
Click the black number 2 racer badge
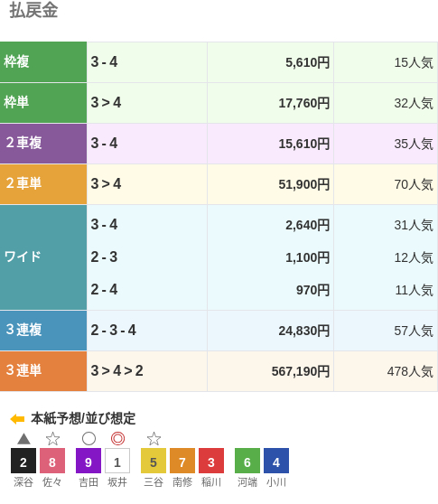[23, 461]
